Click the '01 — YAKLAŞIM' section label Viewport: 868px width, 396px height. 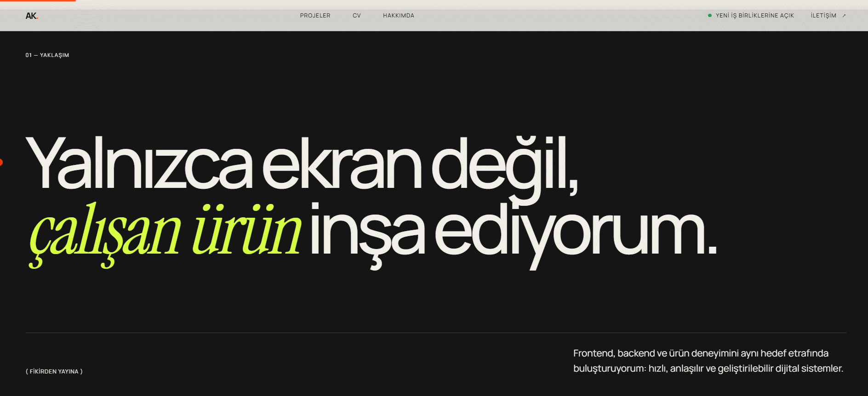point(47,55)
